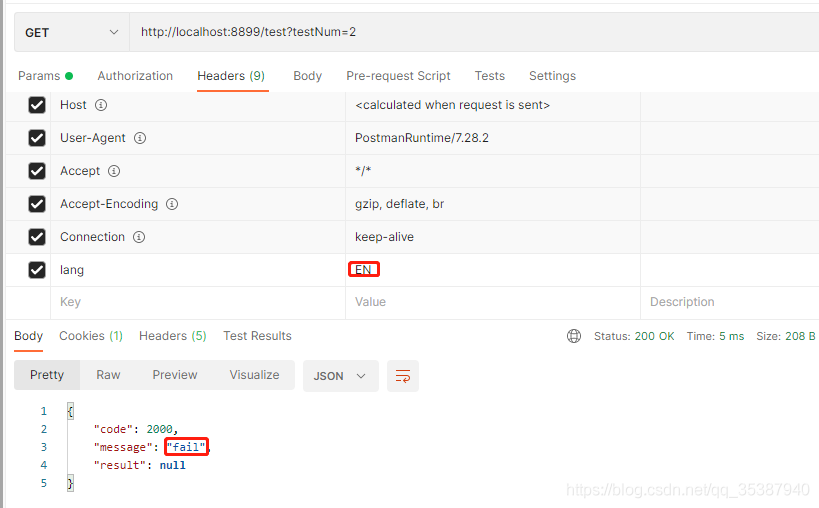Select the calculated Host value
The width and height of the screenshot is (819, 508).
pos(452,105)
